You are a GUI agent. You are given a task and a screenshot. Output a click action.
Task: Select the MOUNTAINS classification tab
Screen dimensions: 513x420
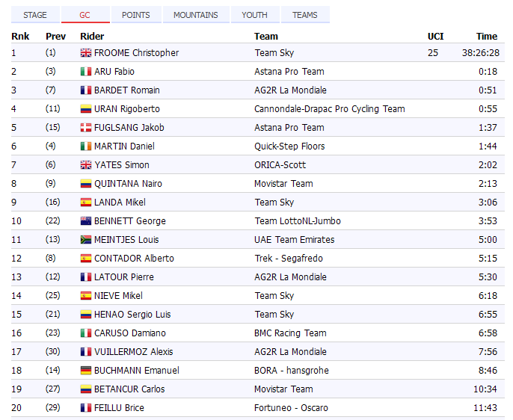(196, 15)
